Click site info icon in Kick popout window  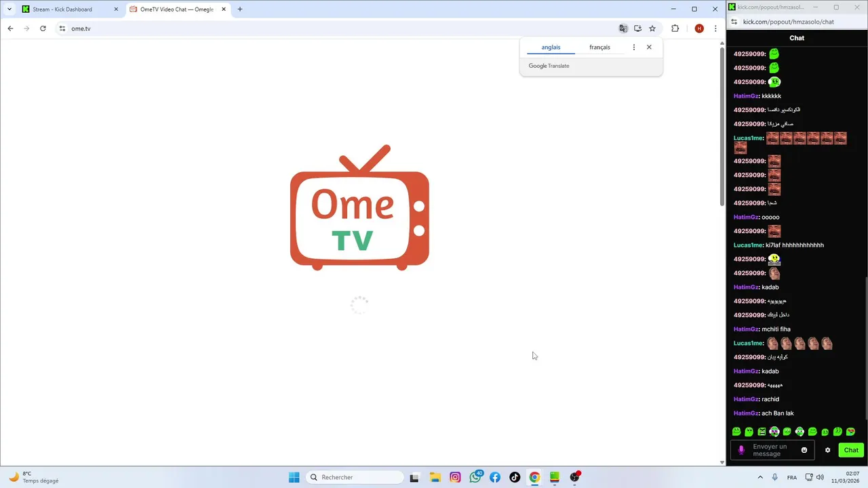(734, 22)
